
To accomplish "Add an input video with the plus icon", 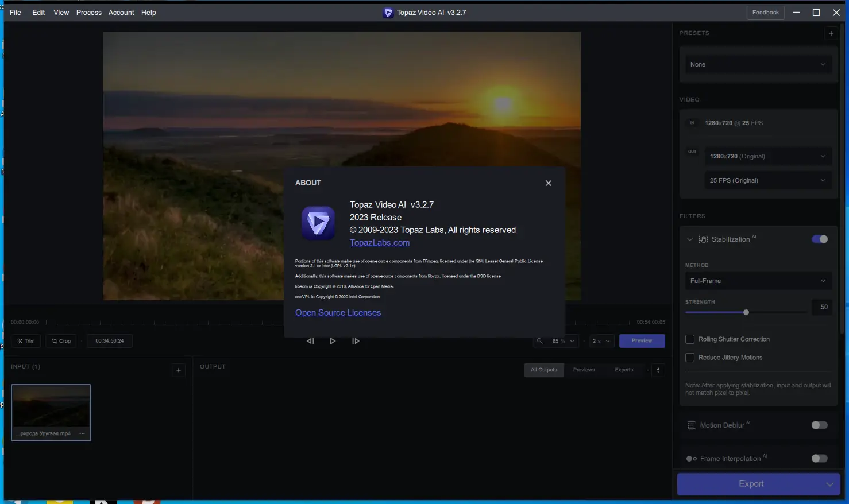I will click(x=179, y=370).
